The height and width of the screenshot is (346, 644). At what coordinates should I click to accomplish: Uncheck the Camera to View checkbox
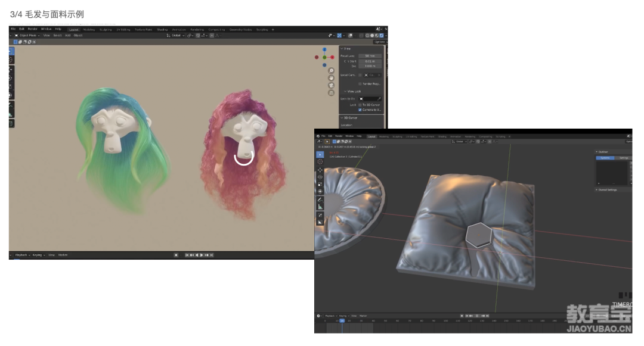tap(360, 110)
